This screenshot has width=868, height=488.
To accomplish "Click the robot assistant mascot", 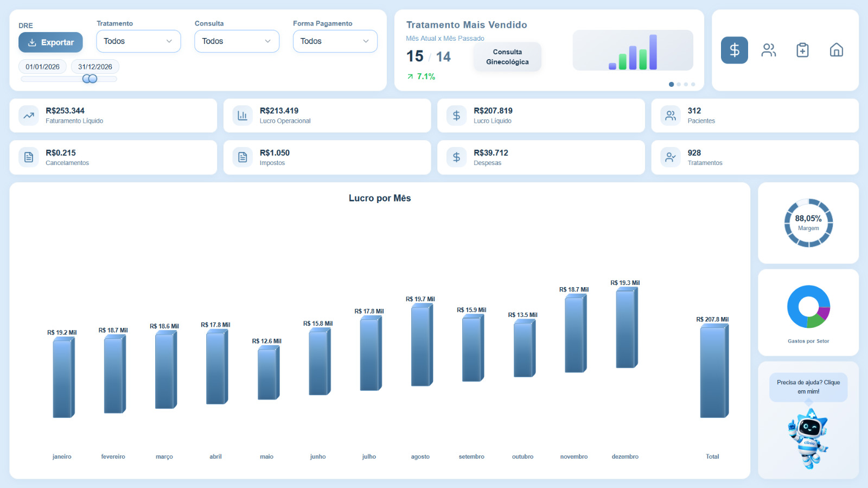I will click(x=808, y=439).
